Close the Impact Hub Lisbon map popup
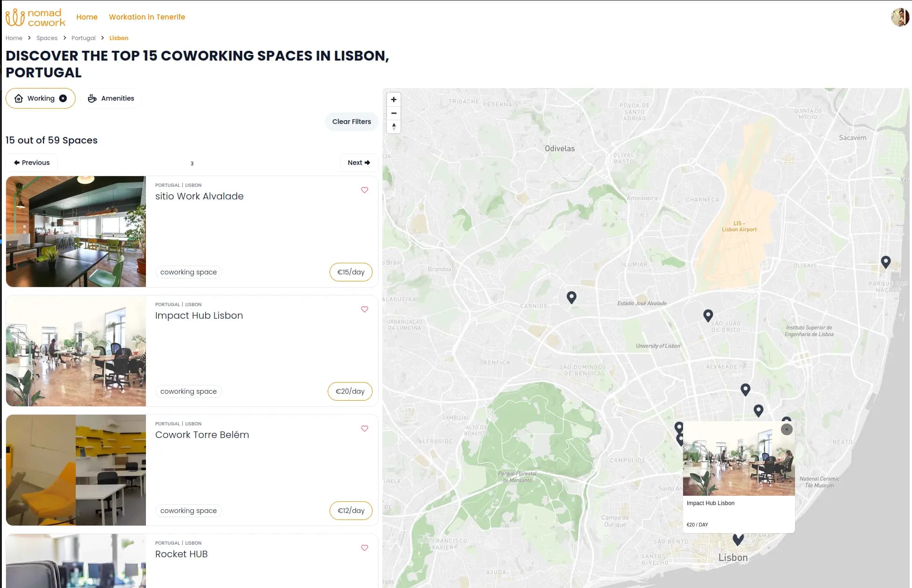 pos(787,429)
